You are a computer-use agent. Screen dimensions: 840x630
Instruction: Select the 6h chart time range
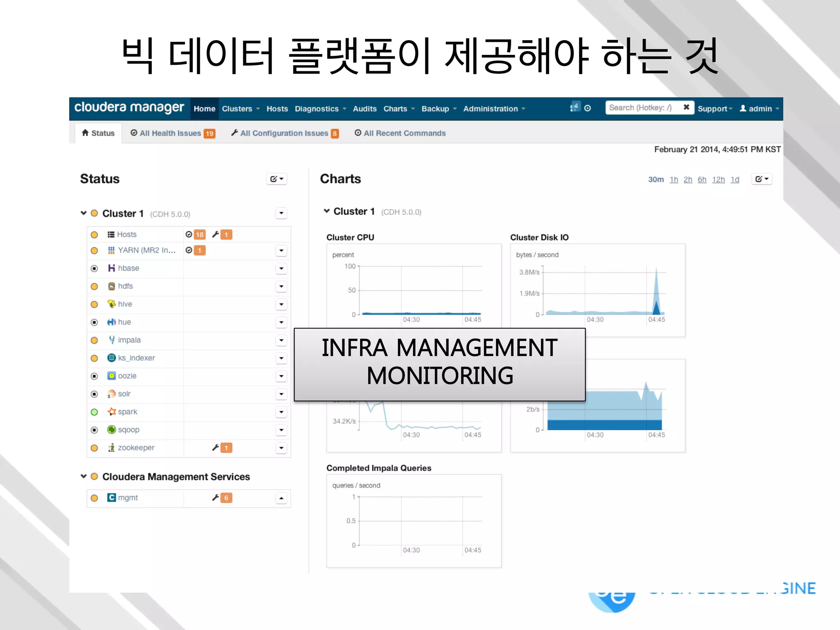pos(702,180)
